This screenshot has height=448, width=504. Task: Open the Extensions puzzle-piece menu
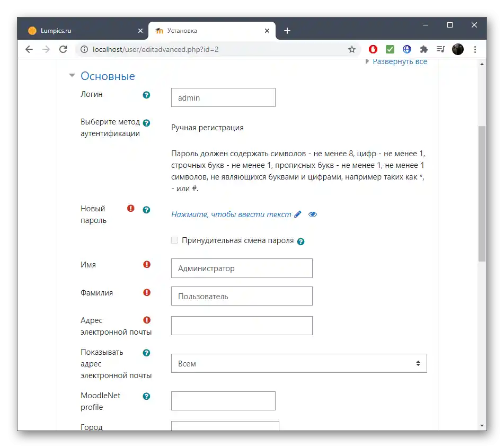424,49
